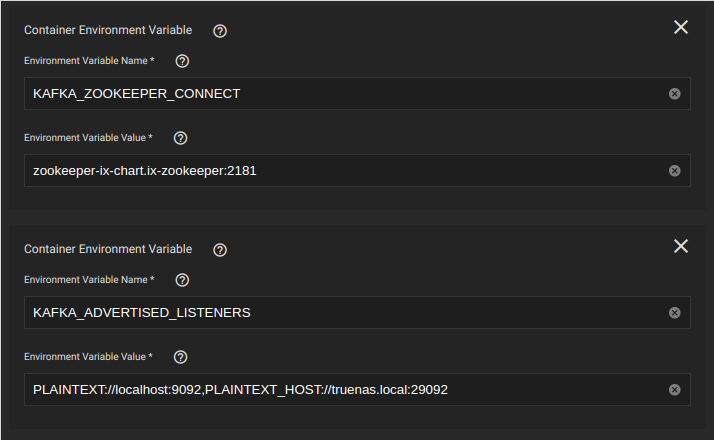
Task: Clear the zookeeper-ix-chart.ix-zookeeper:2181 value
Action: click(x=674, y=171)
